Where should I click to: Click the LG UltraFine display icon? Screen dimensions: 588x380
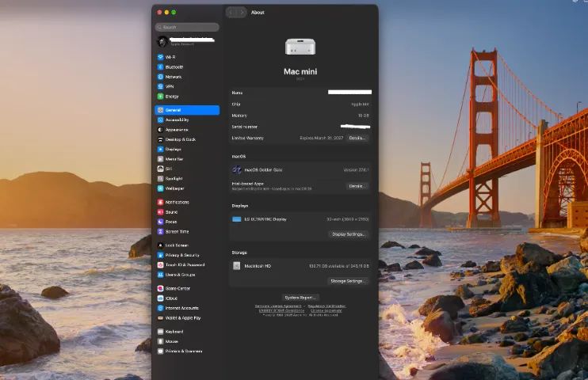(237, 219)
